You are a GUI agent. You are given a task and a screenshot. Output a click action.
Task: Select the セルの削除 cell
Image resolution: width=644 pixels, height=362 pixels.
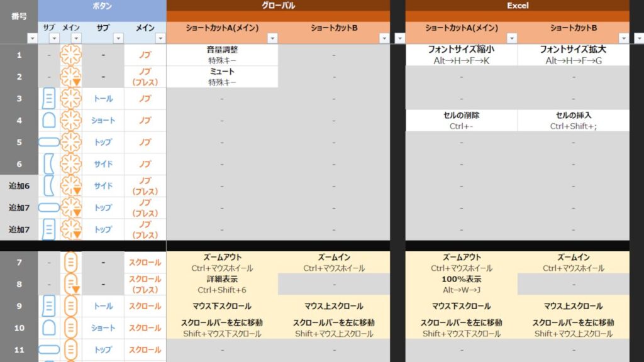(461, 121)
